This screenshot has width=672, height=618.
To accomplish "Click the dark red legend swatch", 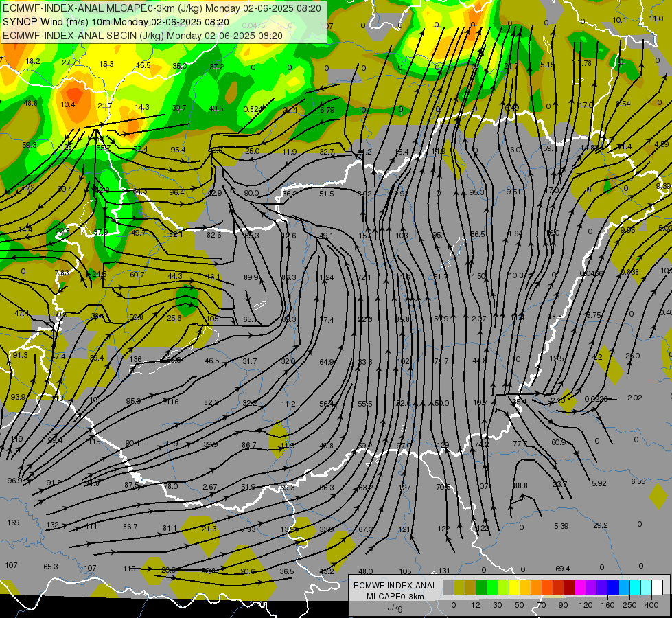I will tap(569, 587).
